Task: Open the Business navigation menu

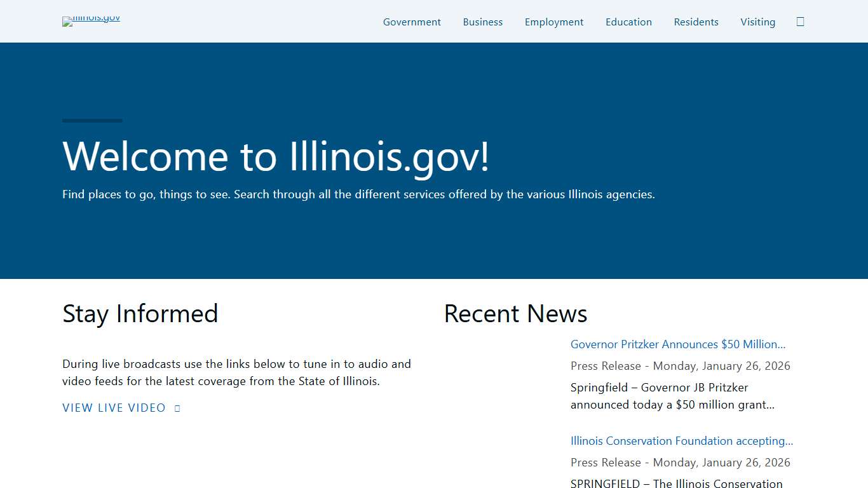Action: [482, 22]
